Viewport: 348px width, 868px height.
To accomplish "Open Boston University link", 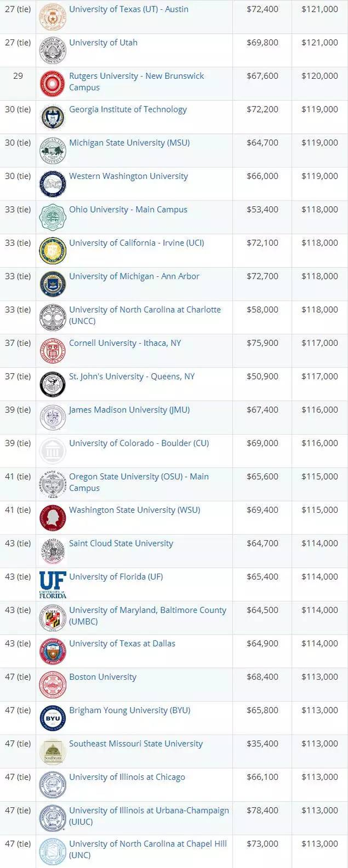I will [103, 677].
